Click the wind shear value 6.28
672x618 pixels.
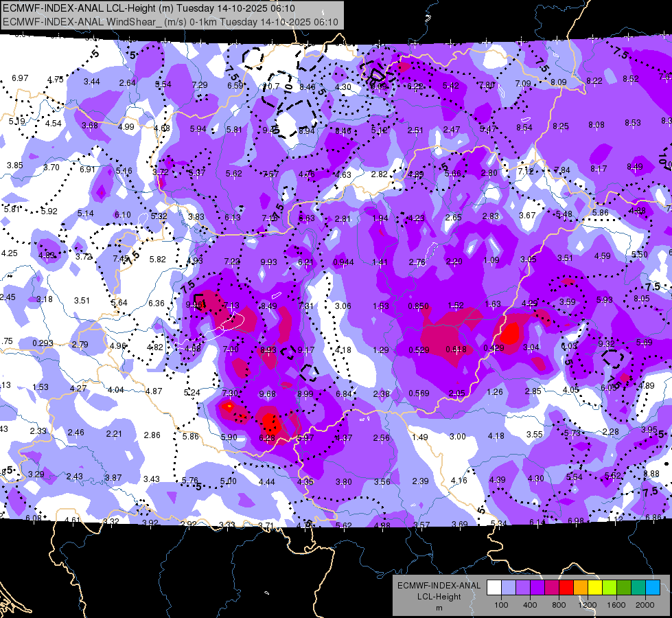pos(267,438)
